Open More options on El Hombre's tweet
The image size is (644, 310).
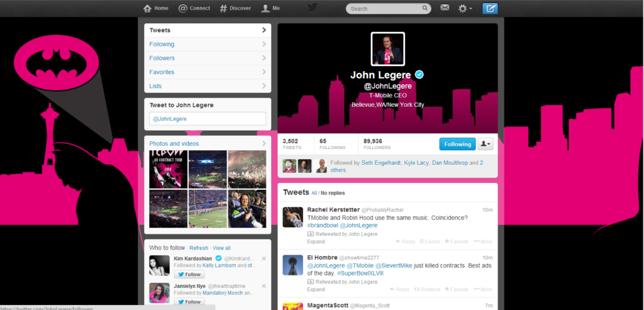(483, 289)
